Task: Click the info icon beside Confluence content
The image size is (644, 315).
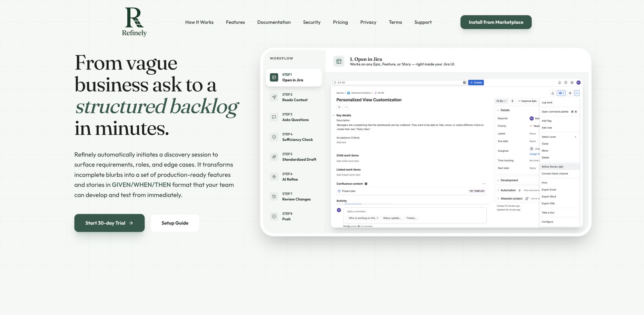Action: (366, 184)
